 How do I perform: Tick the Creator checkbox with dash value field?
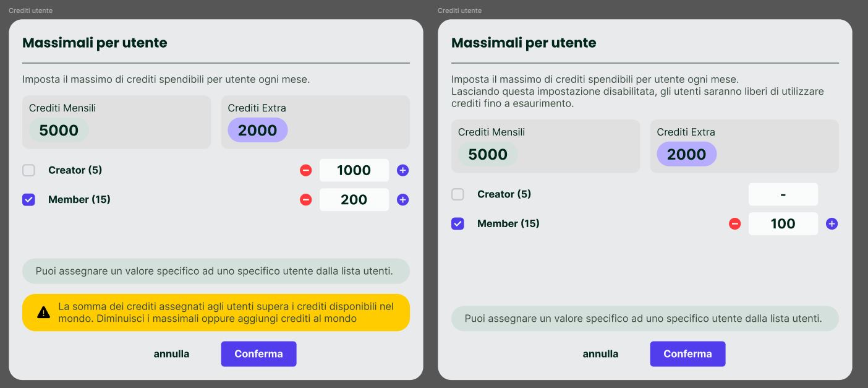(x=457, y=194)
